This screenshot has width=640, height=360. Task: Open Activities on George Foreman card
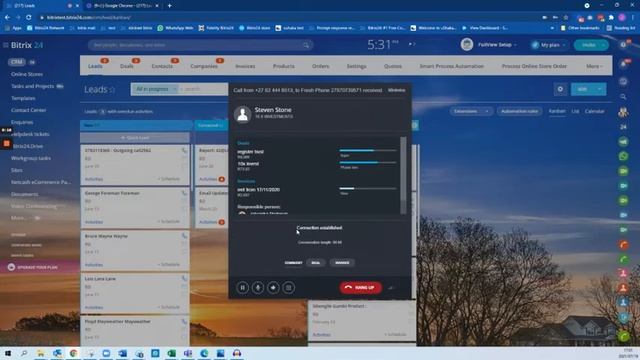[x=94, y=222]
